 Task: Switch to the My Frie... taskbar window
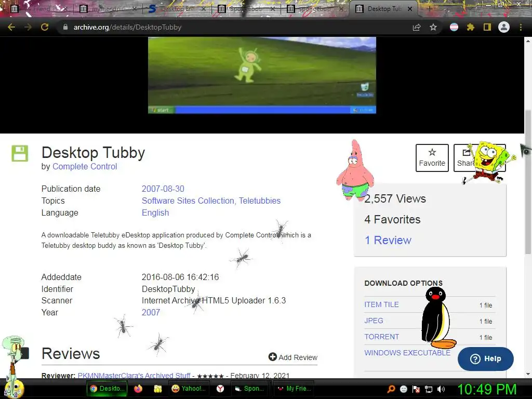[294, 389]
